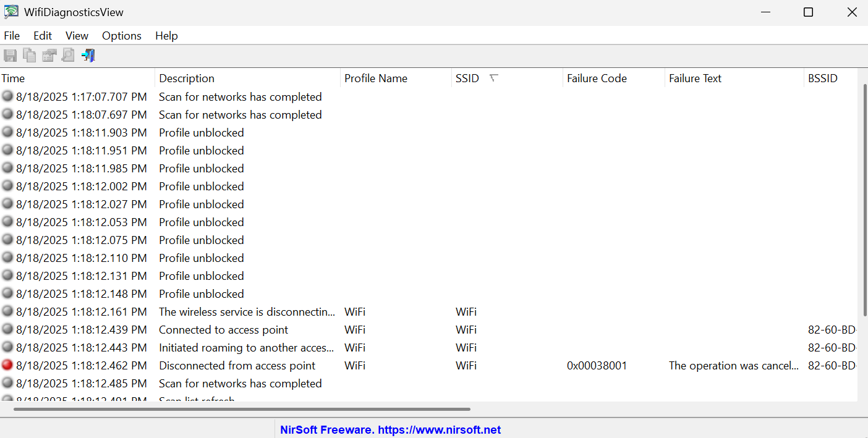
Task: Sort by the Failure Code column header
Action: (x=597, y=78)
